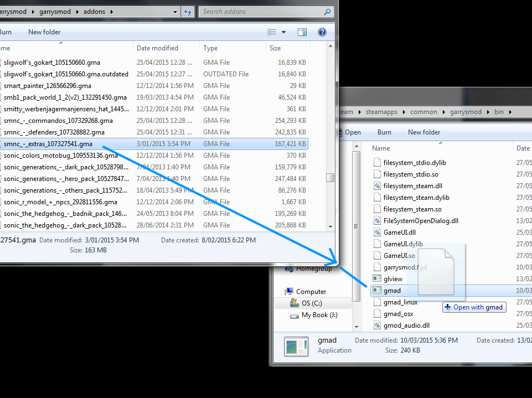Click the filesystem_steam.so file icon
The image size is (532, 398).
click(377, 209)
